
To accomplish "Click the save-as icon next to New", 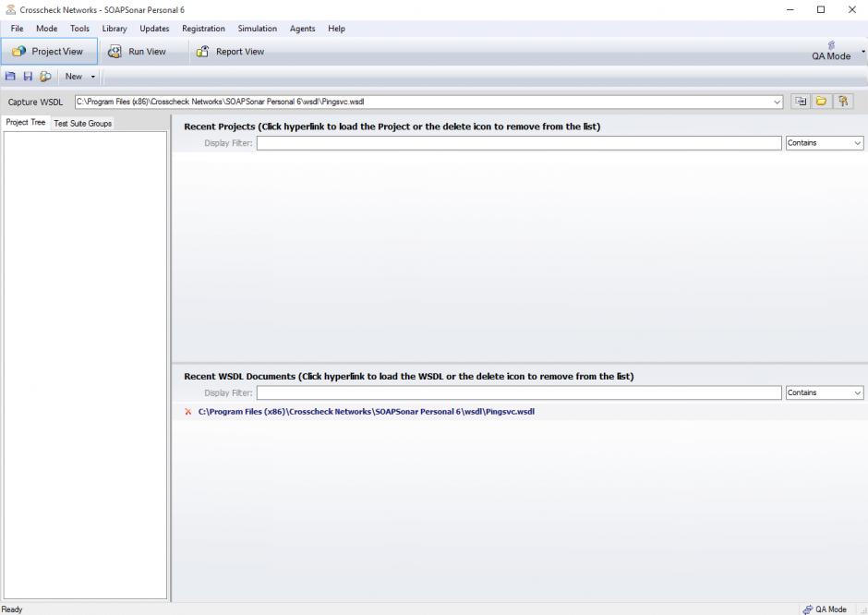I will [45, 77].
